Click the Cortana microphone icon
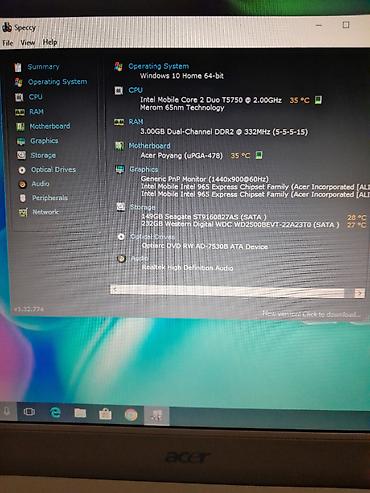This screenshot has width=370, height=493. [6, 411]
